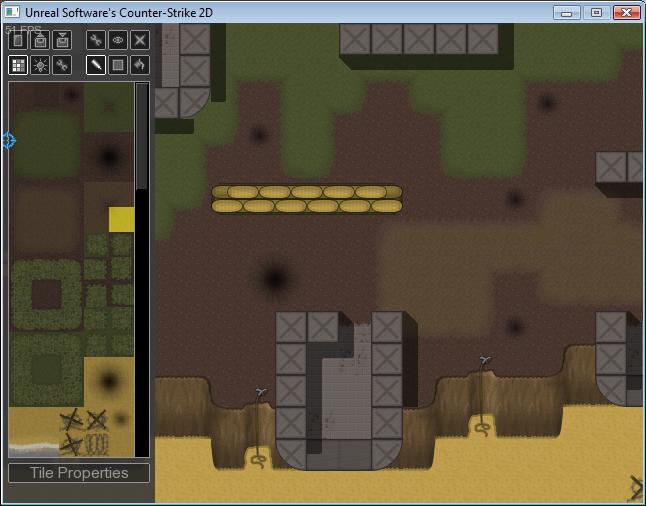Open the wrench tool beside the light bulb
Screen dimensions: 646x506
62,65
